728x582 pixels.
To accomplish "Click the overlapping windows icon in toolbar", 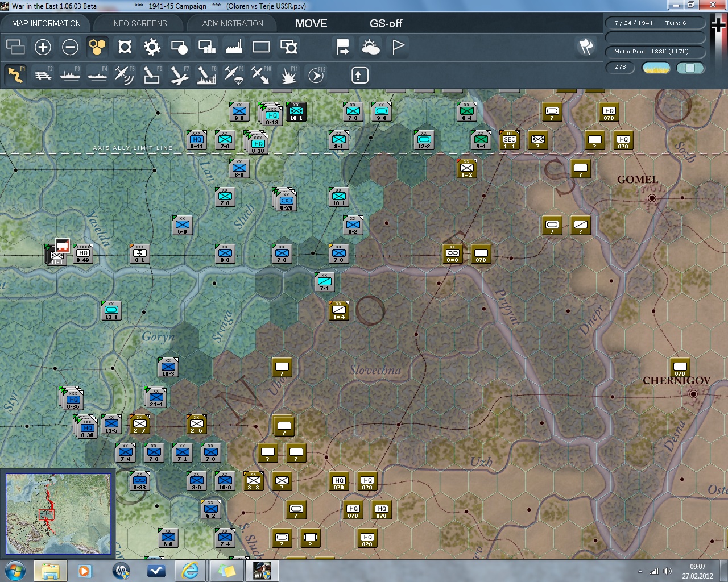I will coord(15,47).
